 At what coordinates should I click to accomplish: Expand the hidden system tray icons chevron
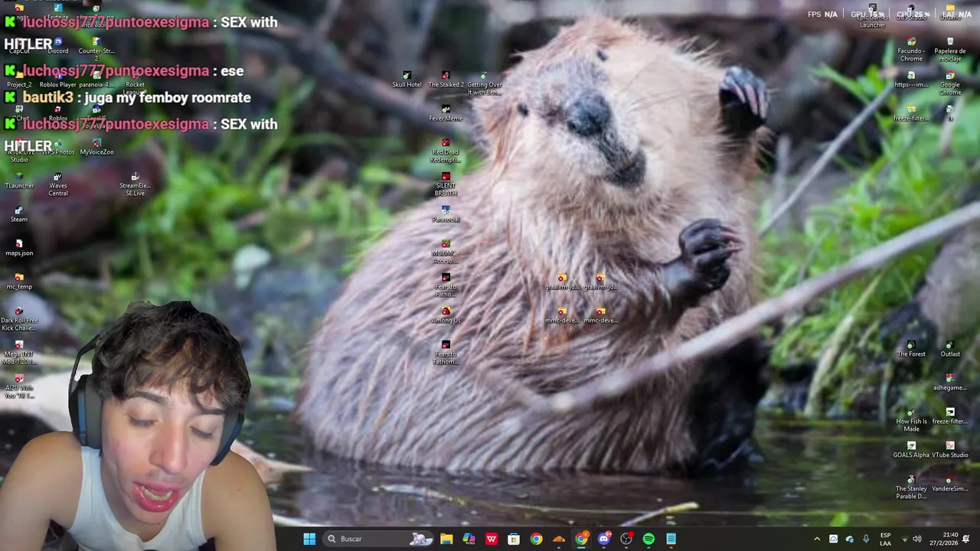coord(817,539)
